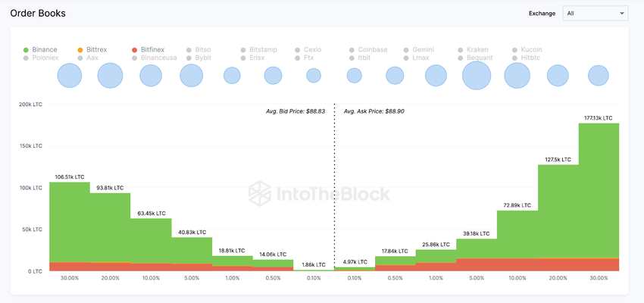Click the 177.13k LTC ask bar

tap(599, 189)
